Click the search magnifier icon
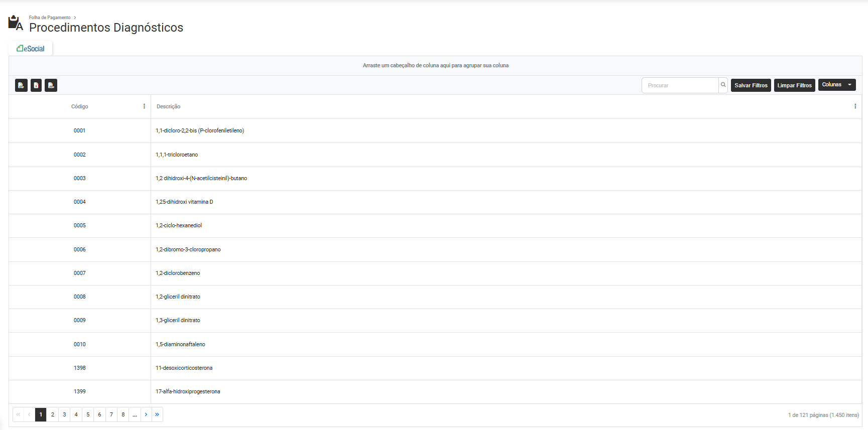The image size is (868, 430). pos(723,85)
